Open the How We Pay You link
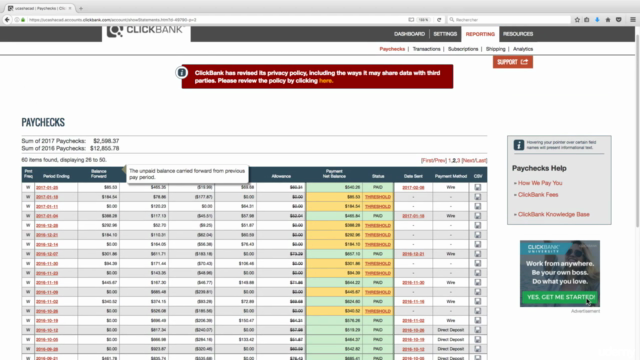The image size is (640, 360). (540, 183)
